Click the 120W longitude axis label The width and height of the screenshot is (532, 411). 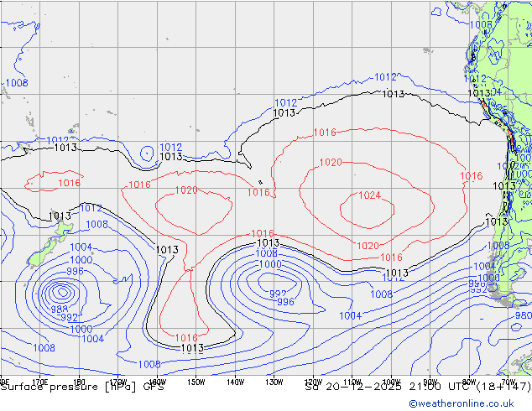[313, 382]
